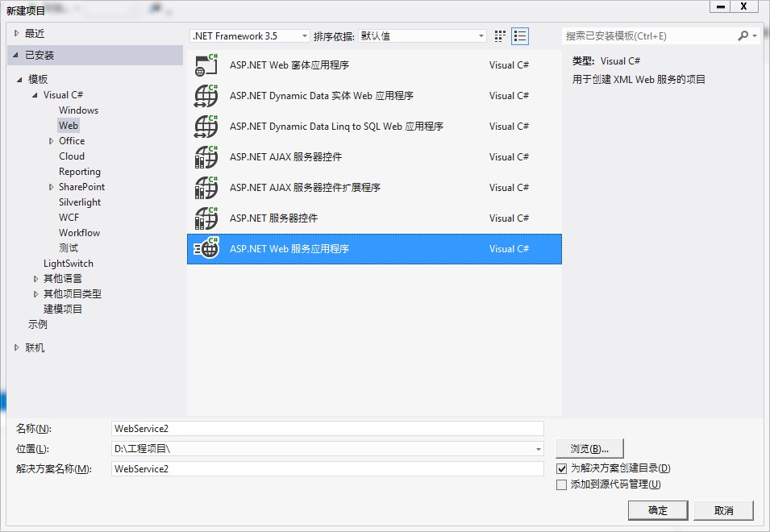Click the ASP.NET 服务器控件 template icon
This screenshot has height=532, width=770.
tap(206, 218)
